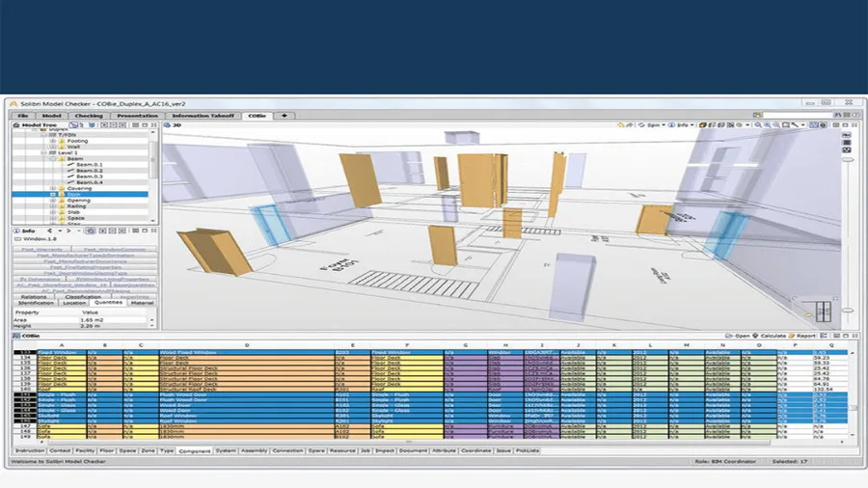Select the Contact sheet tab
The image size is (868, 488).
tap(60, 451)
